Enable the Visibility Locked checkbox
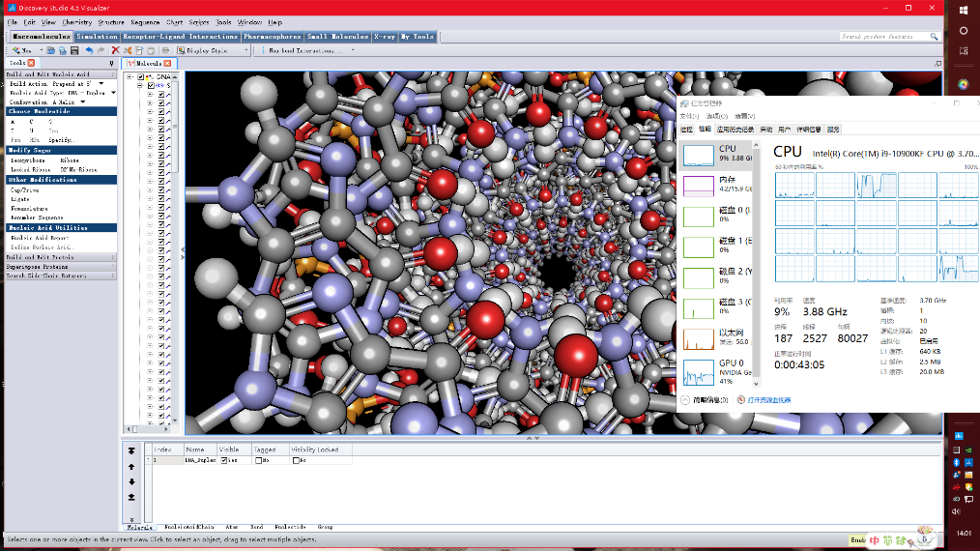The height and width of the screenshot is (551, 980). click(294, 461)
